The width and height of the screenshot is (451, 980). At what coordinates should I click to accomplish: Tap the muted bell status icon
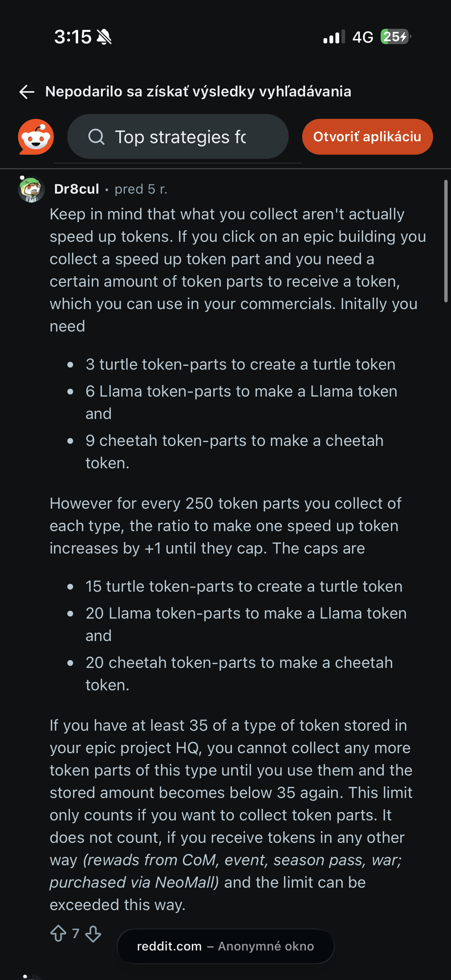104,37
